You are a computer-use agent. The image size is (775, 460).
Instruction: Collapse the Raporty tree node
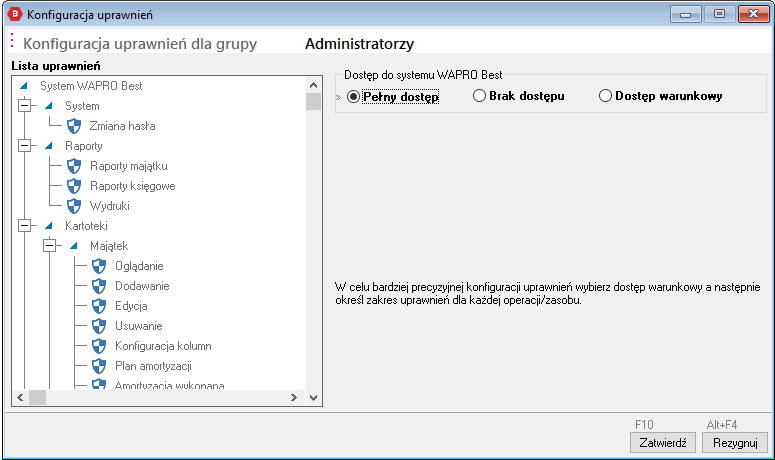coord(24,145)
